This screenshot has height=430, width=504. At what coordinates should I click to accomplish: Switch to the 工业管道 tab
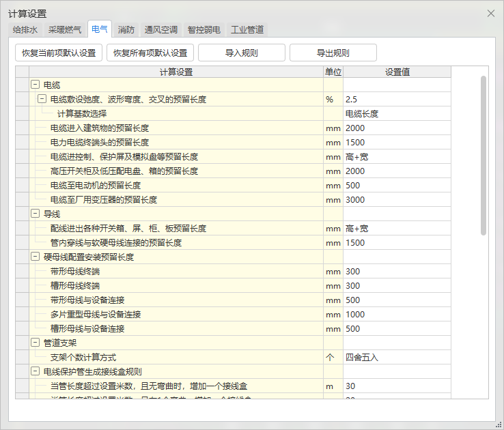point(247,29)
